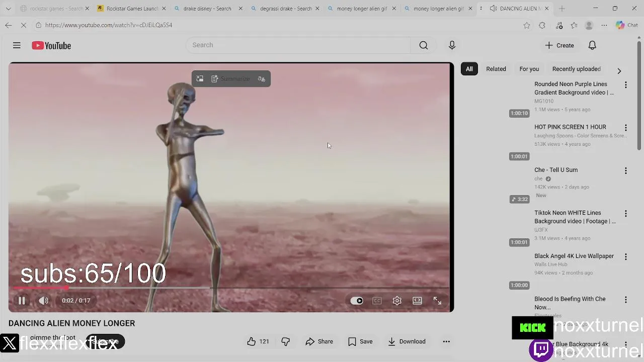Like the video thumbs up
644x362 pixels.
(x=258, y=341)
